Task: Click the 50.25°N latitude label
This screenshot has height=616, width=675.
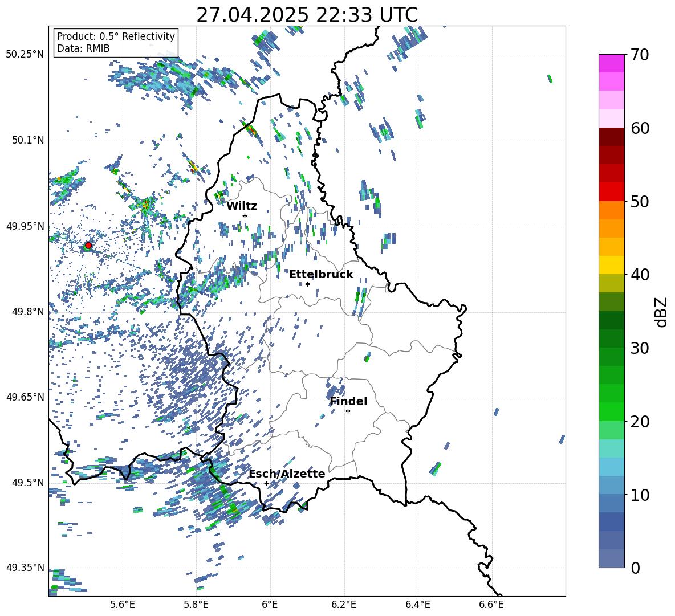Action: click(x=25, y=55)
